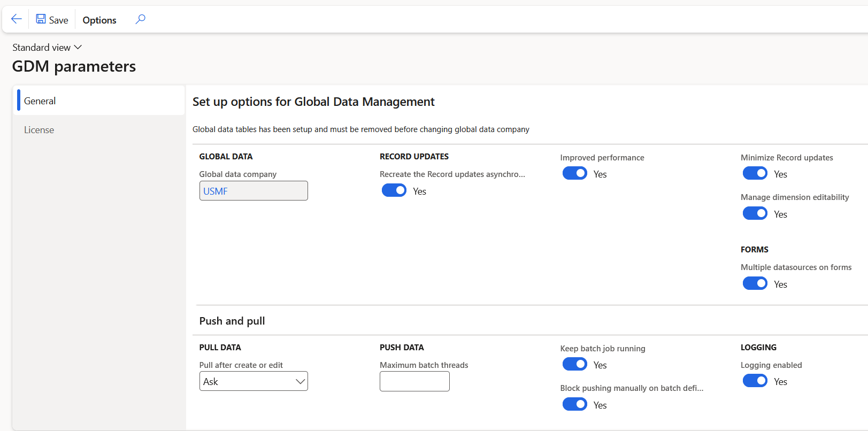Click the Maximum batch threads field
The image size is (868, 431).
(x=414, y=381)
